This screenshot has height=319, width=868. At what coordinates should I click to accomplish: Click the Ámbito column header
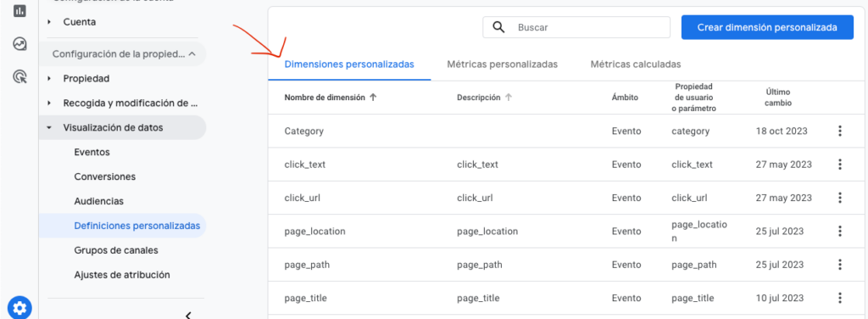[625, 97]
